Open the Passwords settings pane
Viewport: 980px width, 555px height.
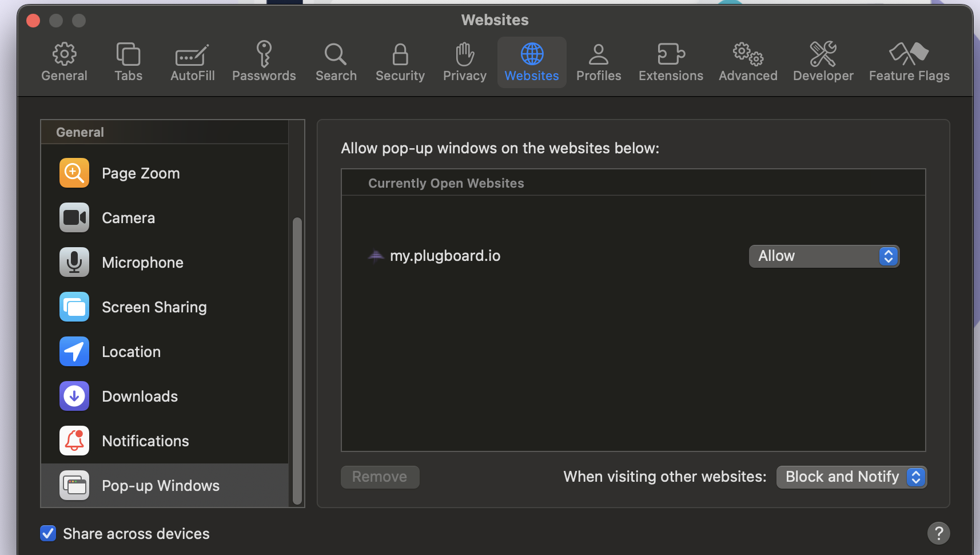coord(264,61)
